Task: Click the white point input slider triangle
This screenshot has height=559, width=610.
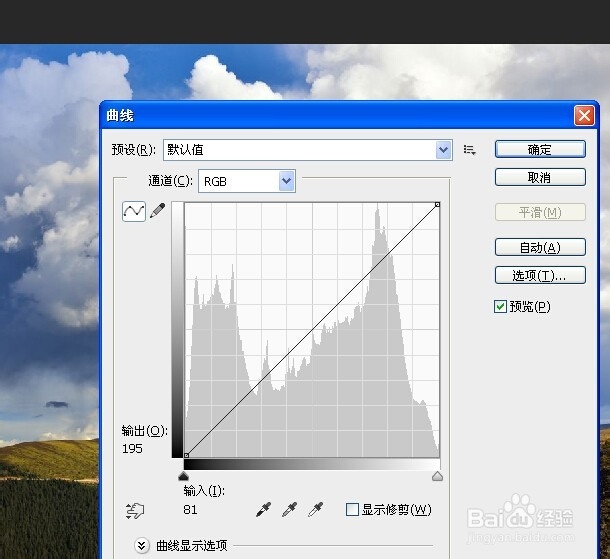Action: [437, 476]
